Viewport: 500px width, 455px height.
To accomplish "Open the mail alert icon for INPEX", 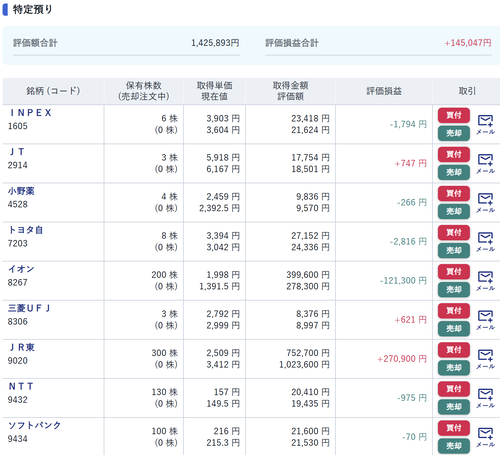I will point(485,124).
